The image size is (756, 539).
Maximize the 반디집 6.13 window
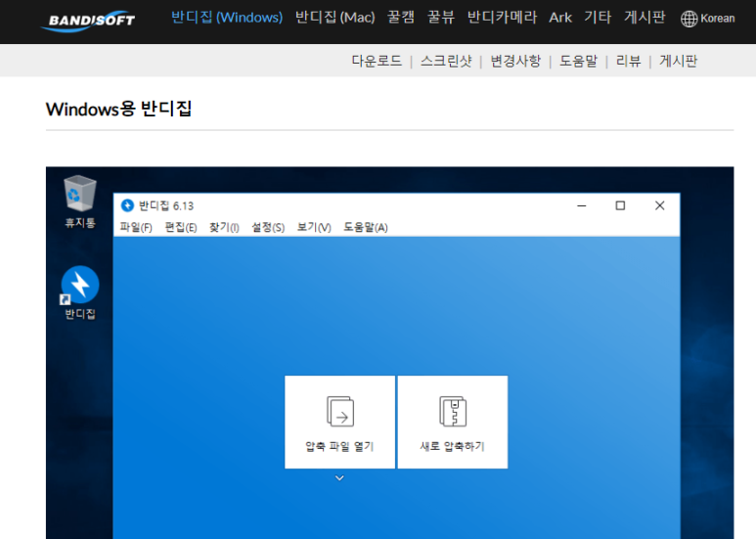tap(620, 205)
